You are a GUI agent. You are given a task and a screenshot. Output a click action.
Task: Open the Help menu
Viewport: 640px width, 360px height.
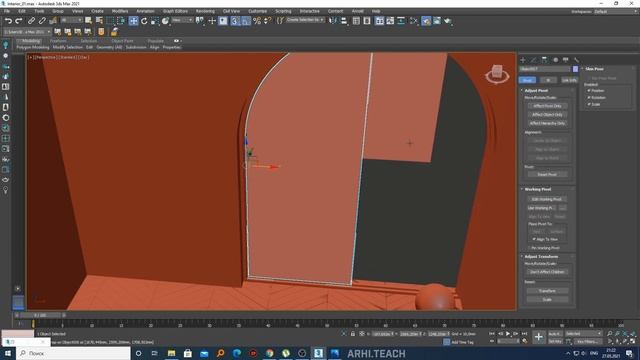pyautogui.click(x=376, y=11)
